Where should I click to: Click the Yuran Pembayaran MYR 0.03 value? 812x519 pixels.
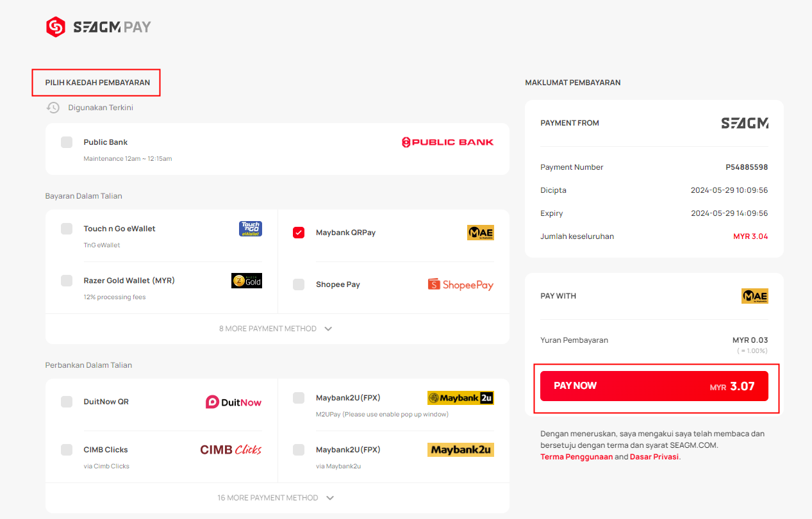(x=750, y=340)
